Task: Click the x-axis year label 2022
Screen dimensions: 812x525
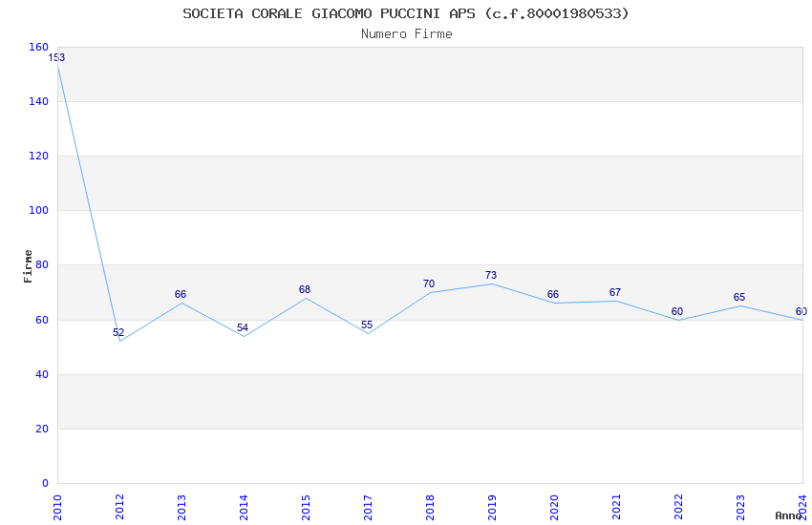Action: (x=679, y=507)
